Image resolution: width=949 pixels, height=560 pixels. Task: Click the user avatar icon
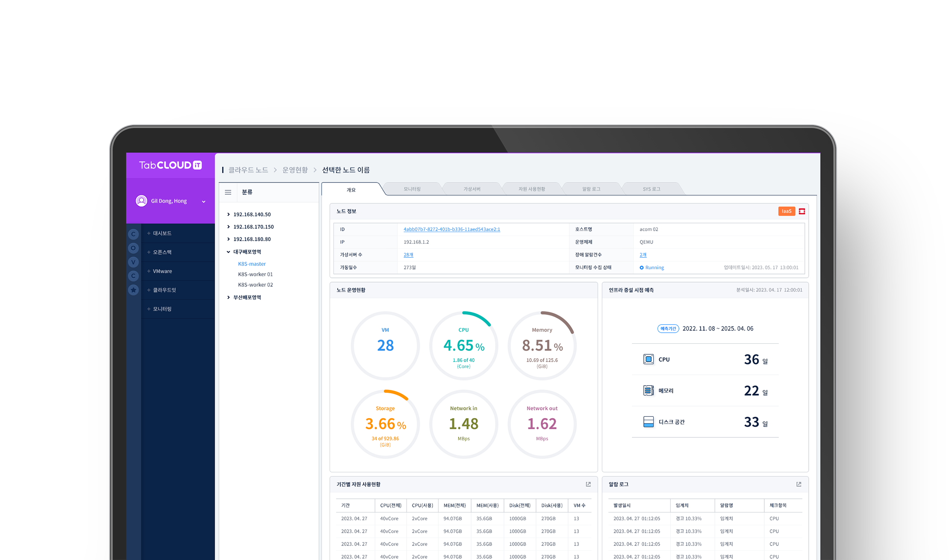point(141,201)
